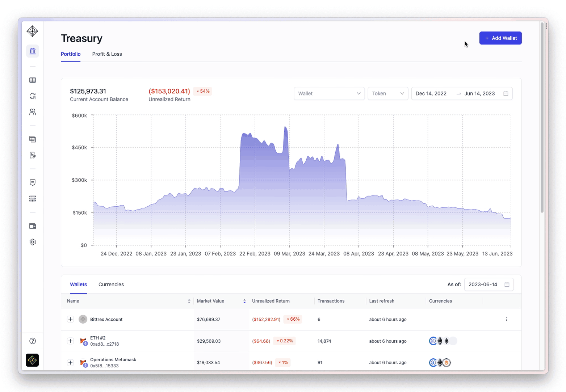
Task: Open the settings gear in sidebar
Action: pyautogui.click(x=33, y=242)
